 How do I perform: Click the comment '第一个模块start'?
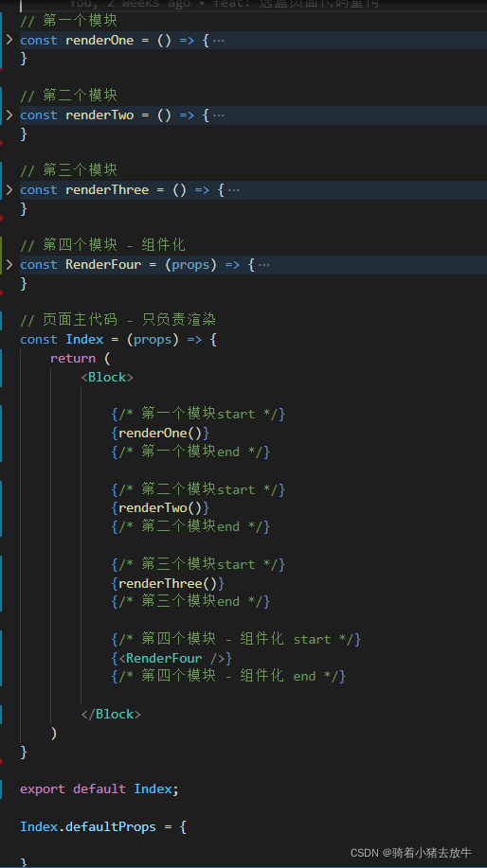[198, 414]
